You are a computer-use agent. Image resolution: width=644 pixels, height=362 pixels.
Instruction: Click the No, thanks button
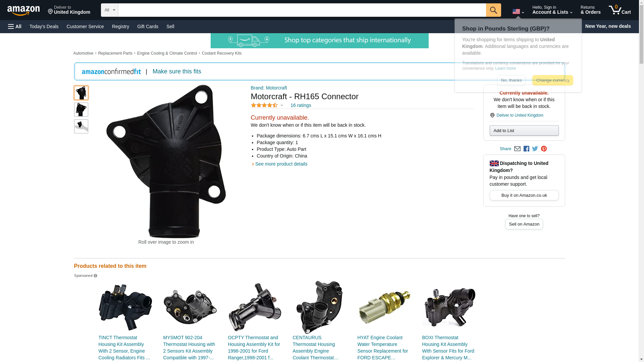tap(511, 80)
